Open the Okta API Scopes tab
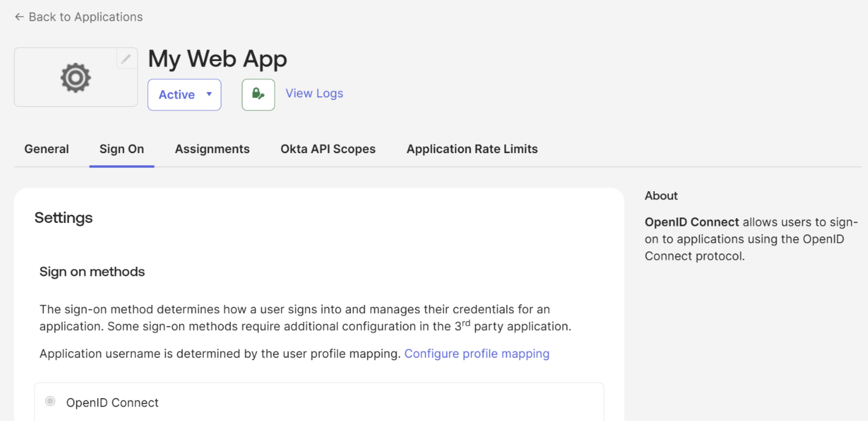Screen dimensions: 868x421 point(328,149)
